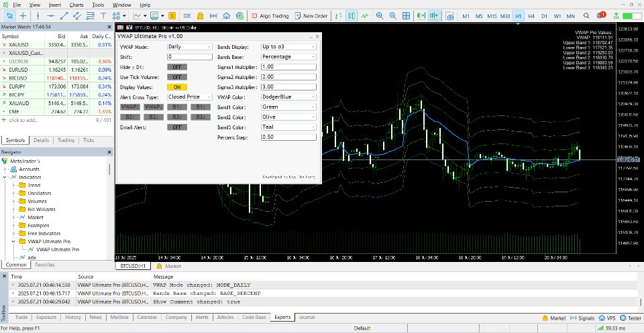Activate the crosshair tool
Screen dimensions: 644x333
click(23, 15)
